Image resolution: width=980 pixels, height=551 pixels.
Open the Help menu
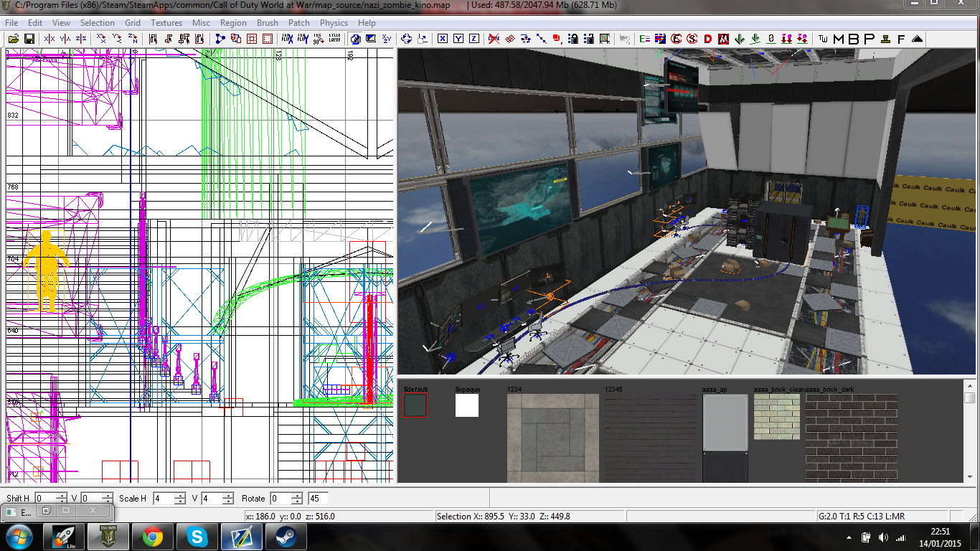pyautogui.click(x=367, y=22)
